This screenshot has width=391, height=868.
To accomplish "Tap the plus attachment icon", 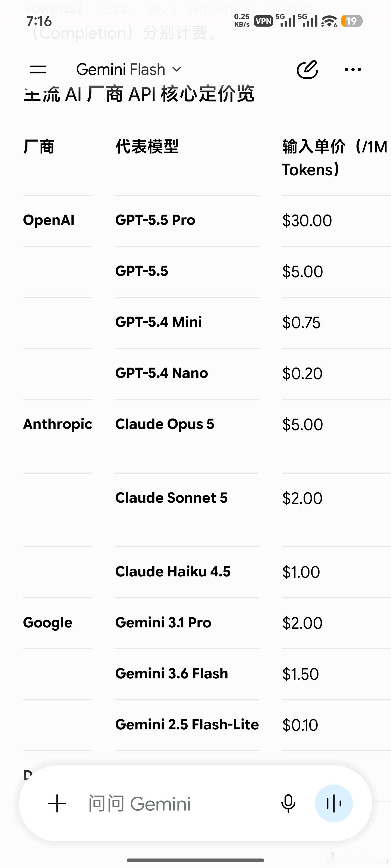I will pyautogui.click(x=57, y=804).
